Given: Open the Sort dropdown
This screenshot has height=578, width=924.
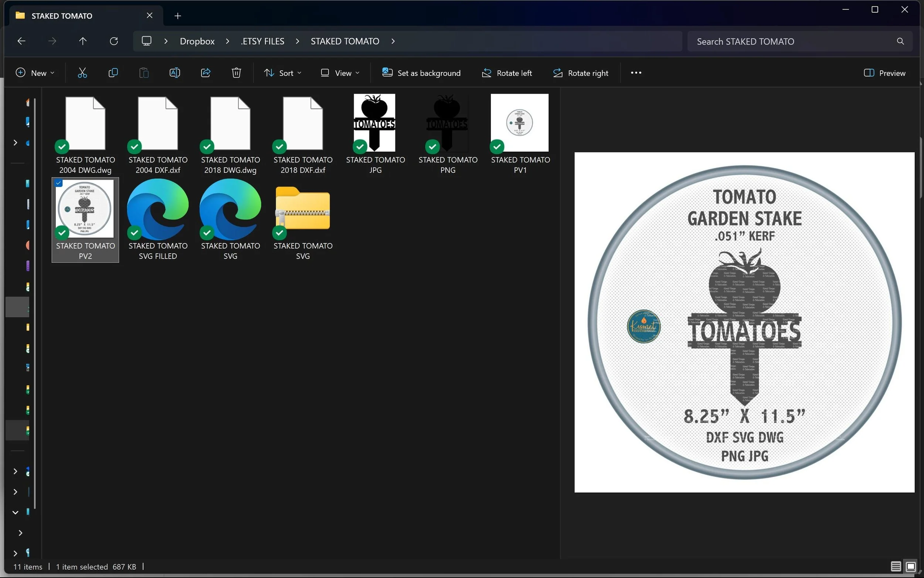Looking at the screenshot, I should (283, 72).
